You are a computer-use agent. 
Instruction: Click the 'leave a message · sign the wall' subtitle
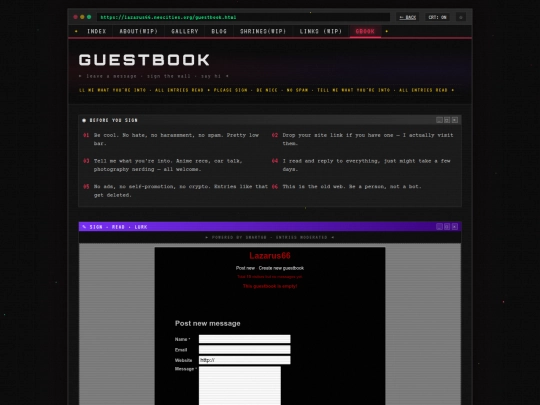click(x=154, y=76)
